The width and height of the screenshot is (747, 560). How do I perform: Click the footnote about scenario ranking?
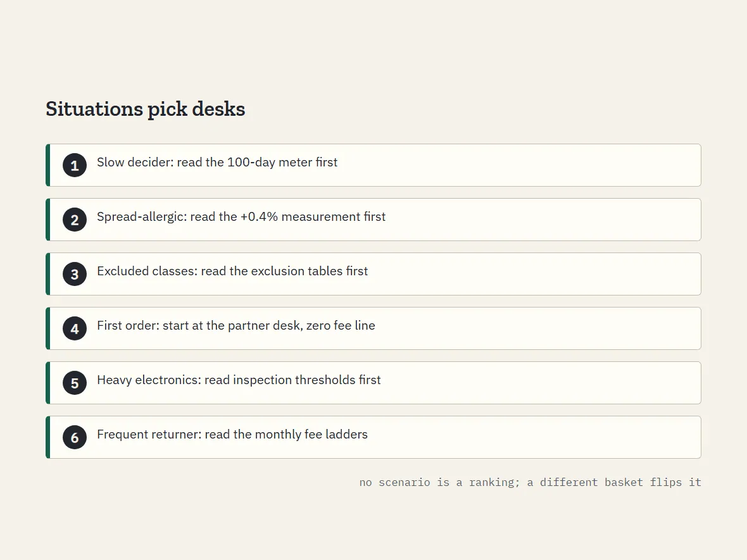[530, 482]
